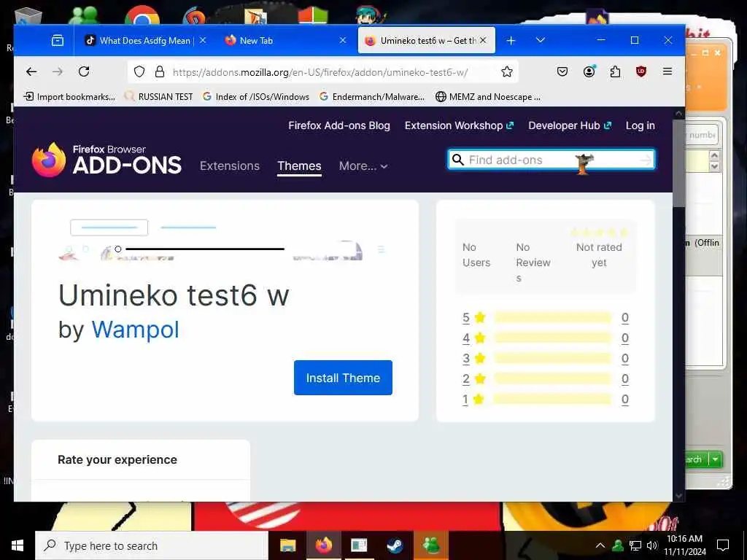747x560 pixels.
Task: Click the 5 star rating bar row
Action: point(546,318)
